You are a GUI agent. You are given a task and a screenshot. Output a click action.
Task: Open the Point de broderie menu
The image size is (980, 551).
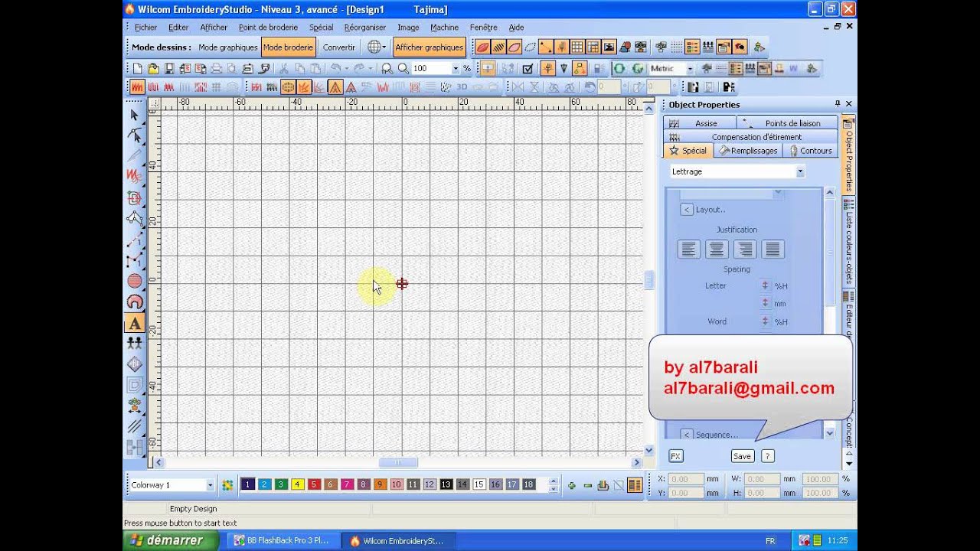pos(268,28)
